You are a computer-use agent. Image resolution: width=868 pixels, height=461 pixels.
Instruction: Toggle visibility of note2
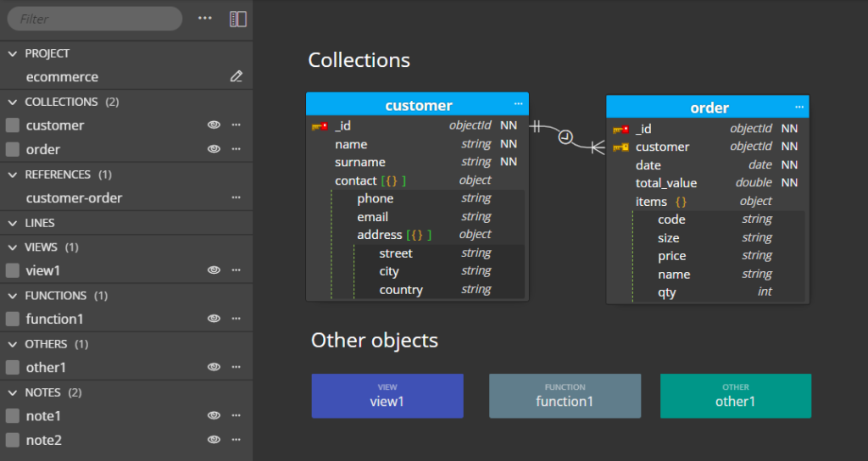point(214,440)
